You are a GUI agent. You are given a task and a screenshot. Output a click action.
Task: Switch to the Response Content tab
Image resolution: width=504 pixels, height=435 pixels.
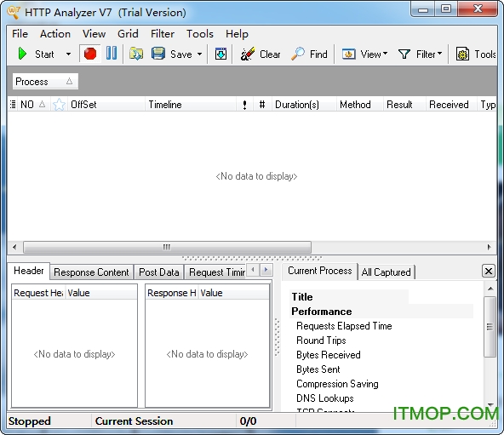coord(91,272)
